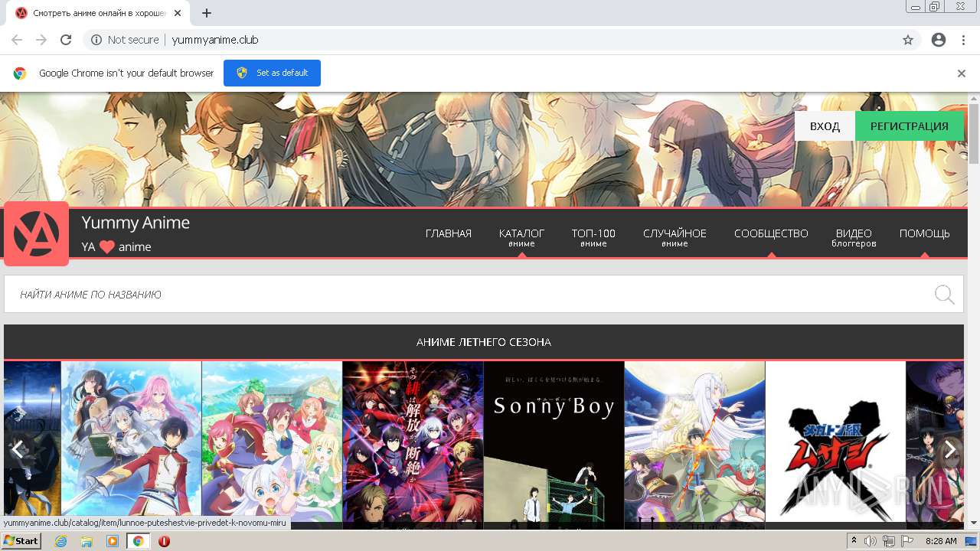
Task: Click the volume tray icon
Action: [871, 541]
